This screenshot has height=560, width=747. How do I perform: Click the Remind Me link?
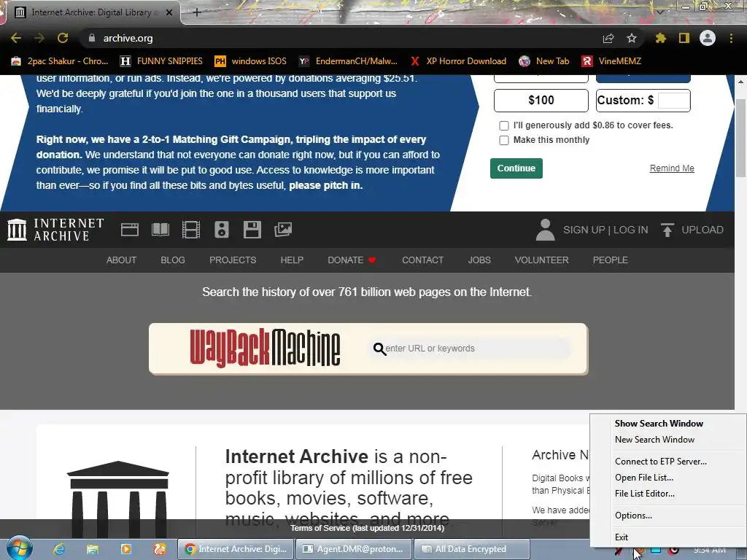click(x=672, y=168)
